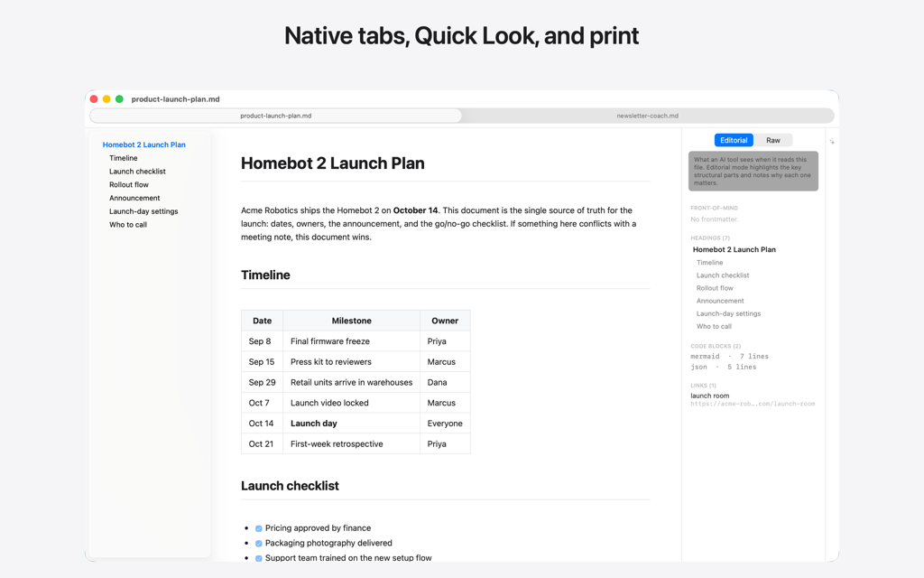Jump to Announcement in left outline
Viewport: 924px width, 578px height.
click(x=134, y=198)
